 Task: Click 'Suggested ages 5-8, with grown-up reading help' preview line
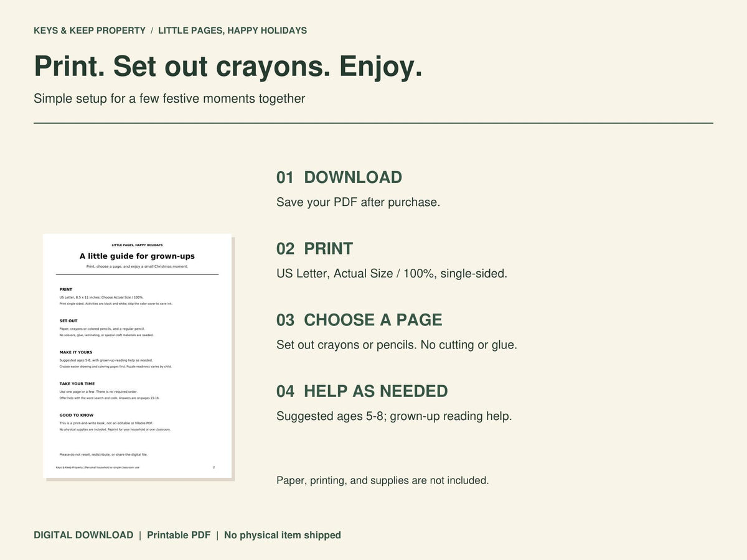tap(106, 360)
